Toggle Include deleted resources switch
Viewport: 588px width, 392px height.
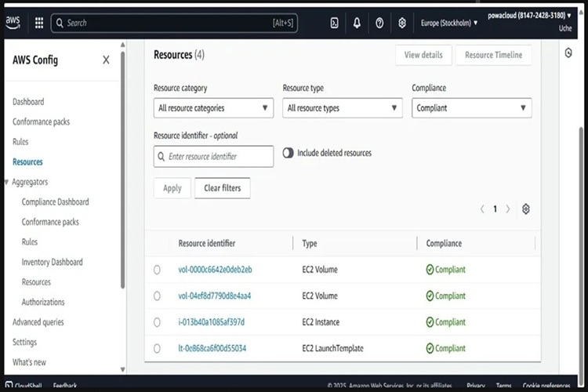(288, 153)
